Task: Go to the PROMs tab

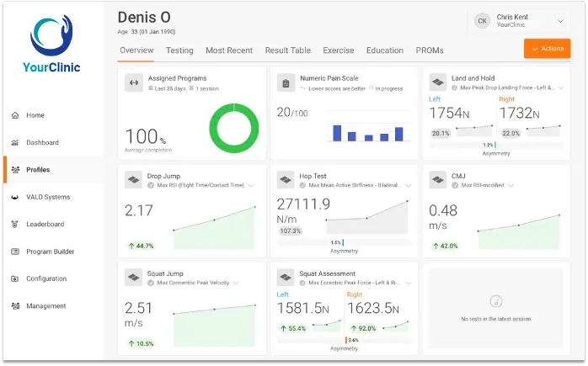Action: 430,50
